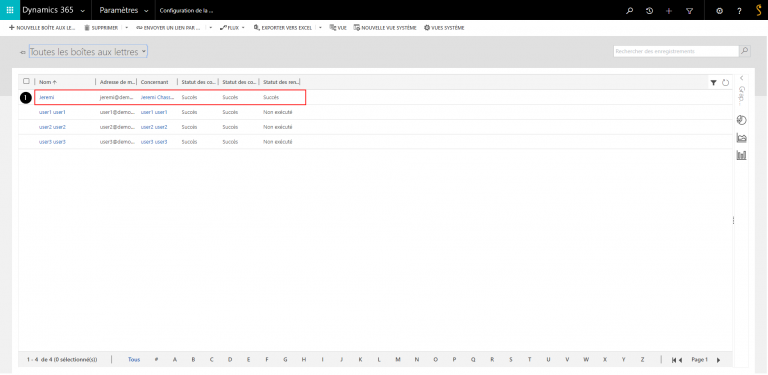Click the global search magnifier icon
The width and height of the screenshot is (768, 375).
(630, 10)
